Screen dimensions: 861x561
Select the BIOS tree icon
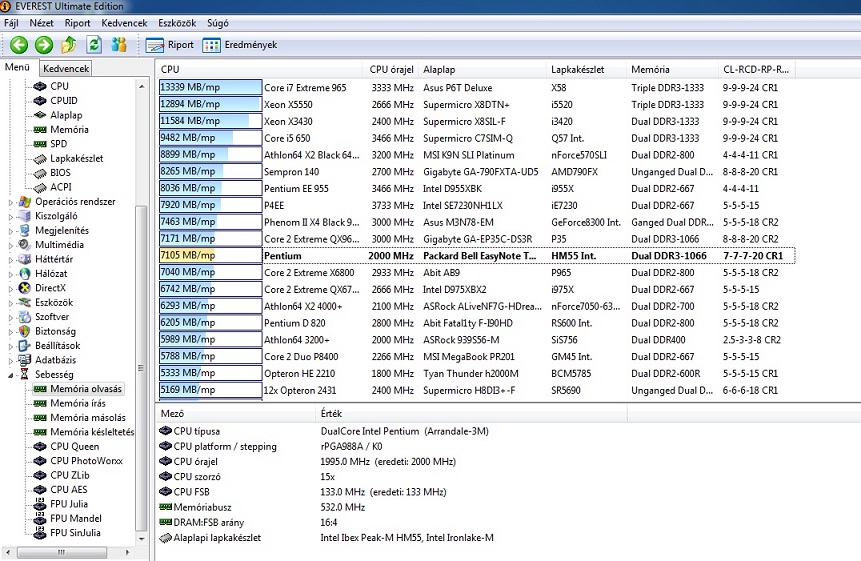click(40, 173)
